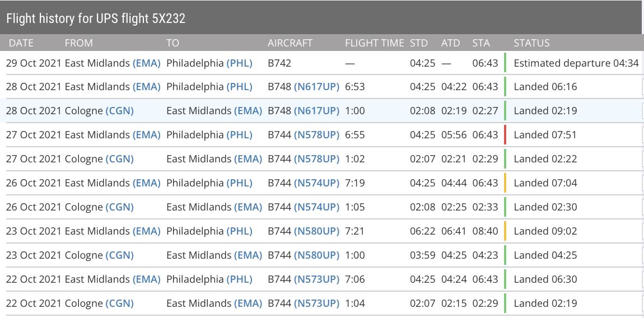This screenshot has height=318, width=644.
Task: Click PHL airport code in 29 Oct row
Action: coord(239,63)
